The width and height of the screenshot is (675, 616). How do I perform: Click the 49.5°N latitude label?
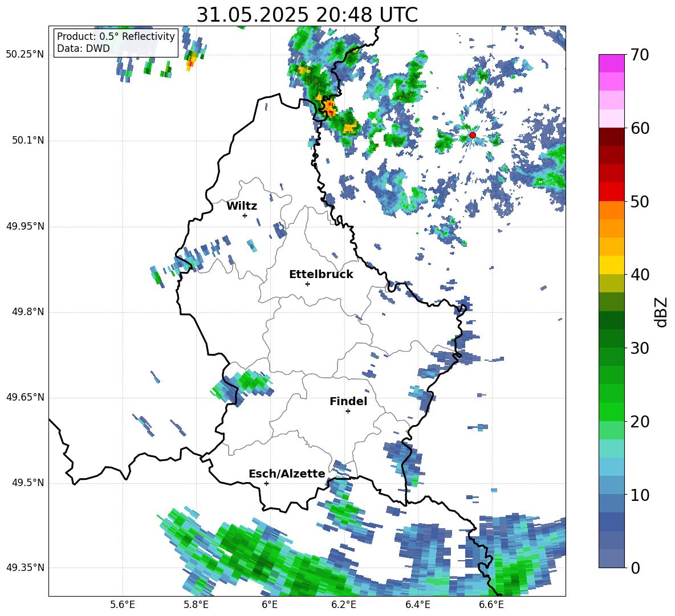point(28,483)
